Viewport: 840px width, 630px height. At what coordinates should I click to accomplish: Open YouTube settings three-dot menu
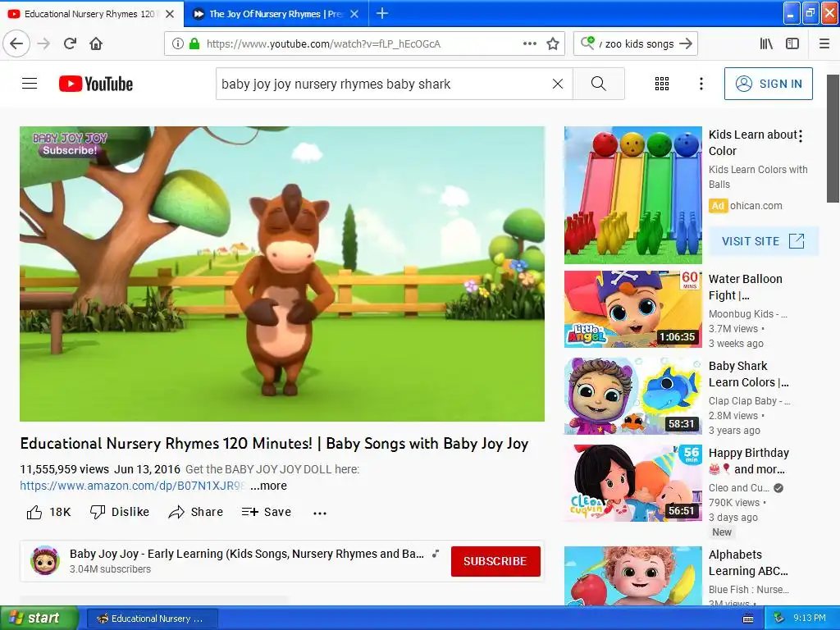click(x=701, y=84)
